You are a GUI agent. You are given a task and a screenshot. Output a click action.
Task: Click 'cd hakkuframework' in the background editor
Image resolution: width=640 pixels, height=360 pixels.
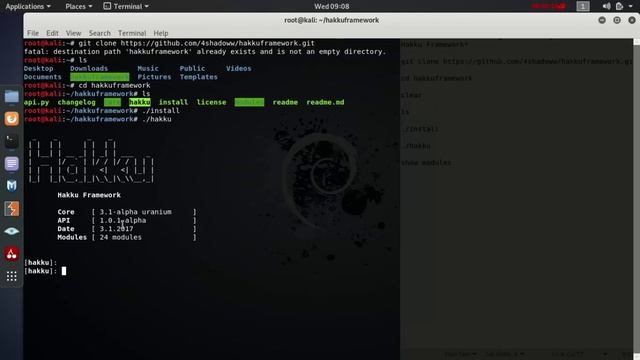click(x=437, y=78)
